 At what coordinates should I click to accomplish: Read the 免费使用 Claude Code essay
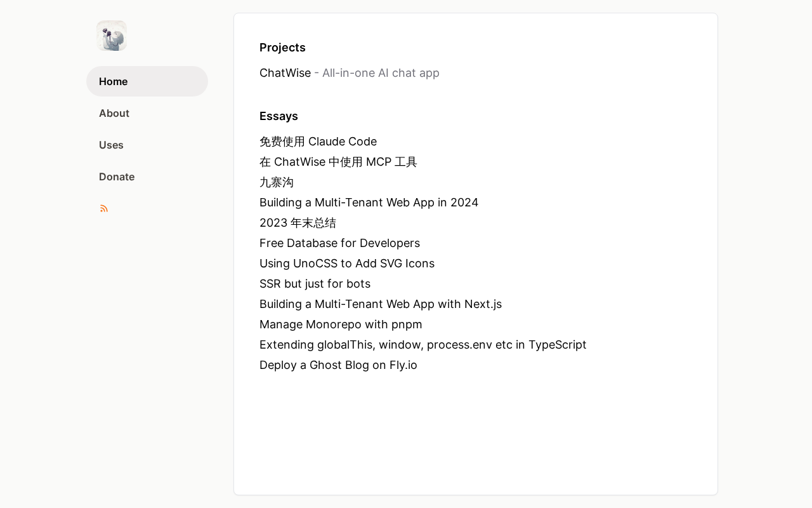coord(318,142)
